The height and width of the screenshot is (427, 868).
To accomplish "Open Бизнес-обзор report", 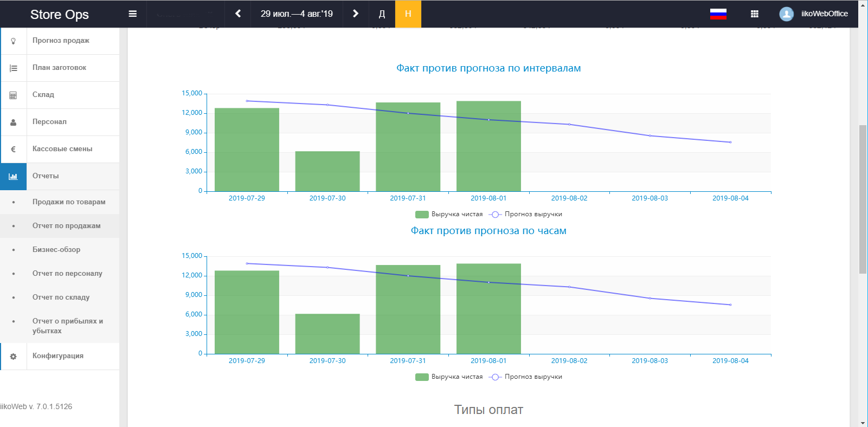I will (x=56, y=250).
